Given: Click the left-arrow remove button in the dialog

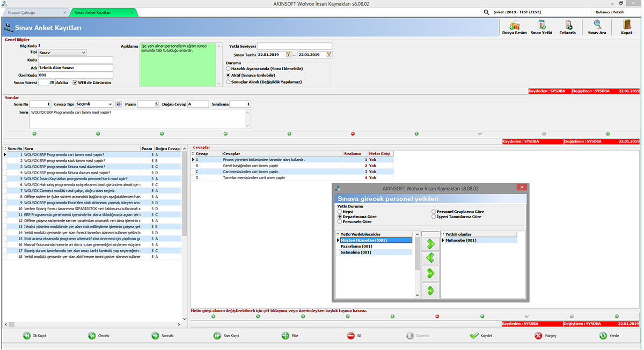Looking at the screenshot, I should tap(431, 258).
